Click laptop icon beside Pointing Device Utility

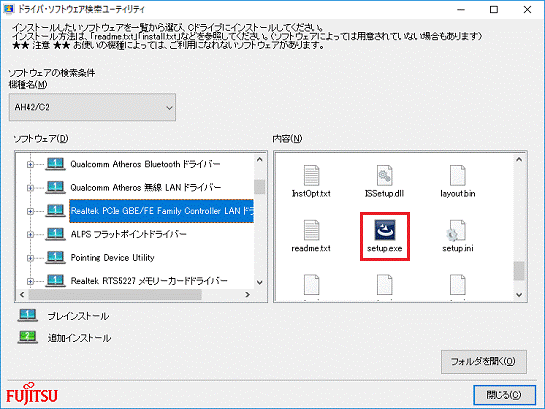click(55, 257)
